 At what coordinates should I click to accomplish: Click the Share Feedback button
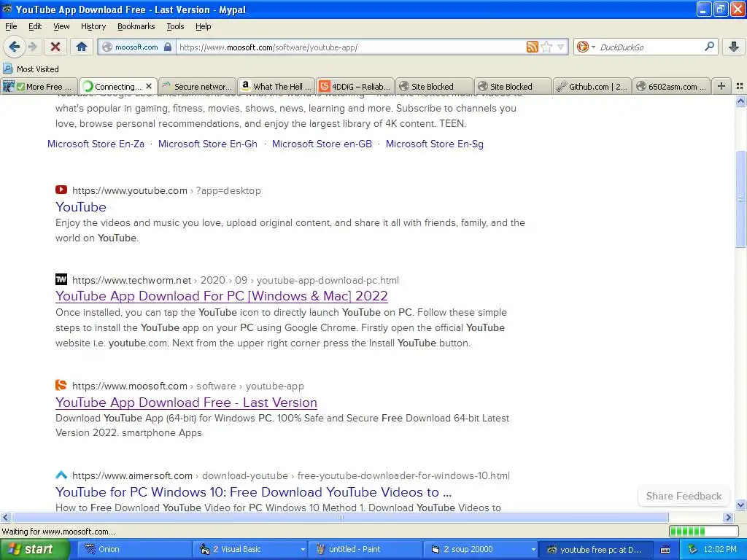[684, 496]
